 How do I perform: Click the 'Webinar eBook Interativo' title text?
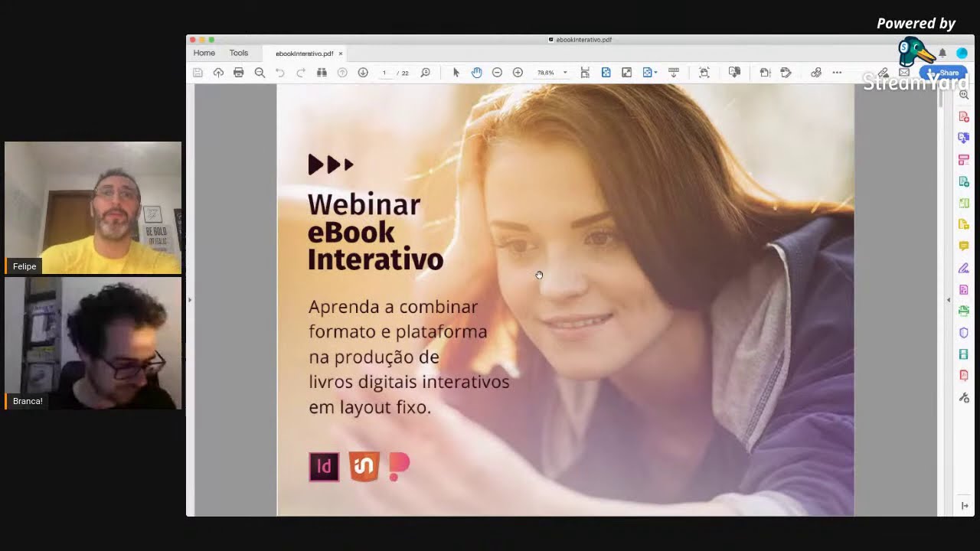[x=375, y=232]
